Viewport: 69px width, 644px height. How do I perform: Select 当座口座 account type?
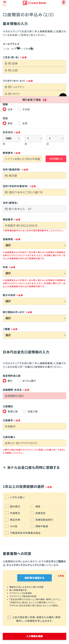(24, 411)
